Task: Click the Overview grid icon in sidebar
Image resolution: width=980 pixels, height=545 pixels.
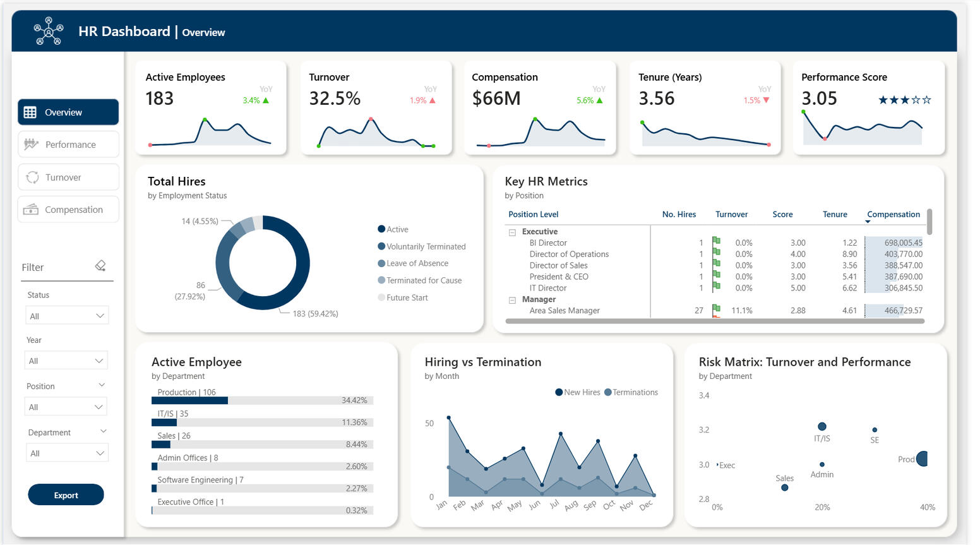Action: pos(30,112)
